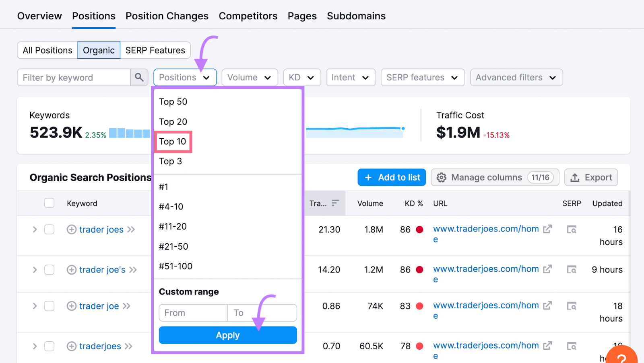Check the box for trader joe row
The width and height of the screenshot is (644, 363).
(50, 306)
